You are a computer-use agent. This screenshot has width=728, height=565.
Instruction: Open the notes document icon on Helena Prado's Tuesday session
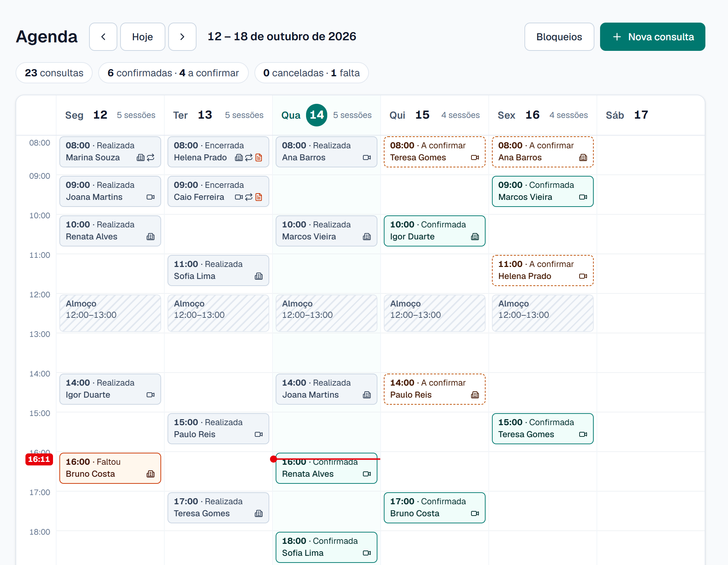tap(259, 157)
